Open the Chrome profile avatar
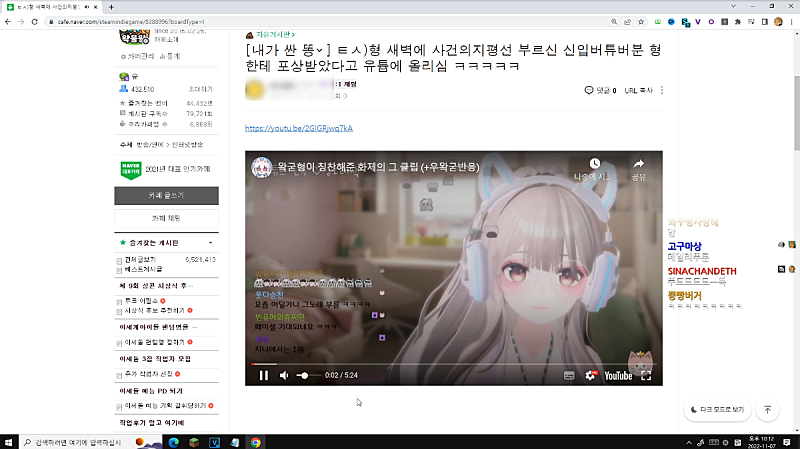 pos(778,22)
